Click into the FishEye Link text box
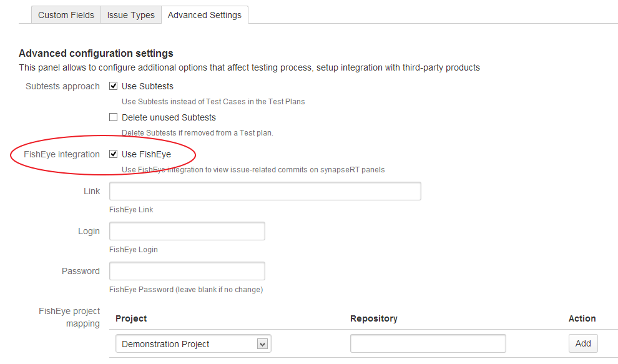 click(x=265, y=191)
